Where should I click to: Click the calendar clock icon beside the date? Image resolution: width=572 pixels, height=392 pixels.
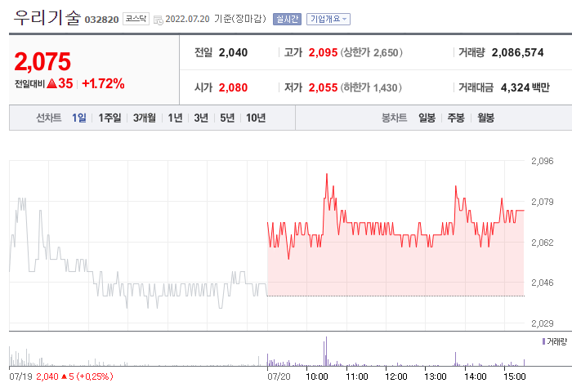[x=159, y=20]
